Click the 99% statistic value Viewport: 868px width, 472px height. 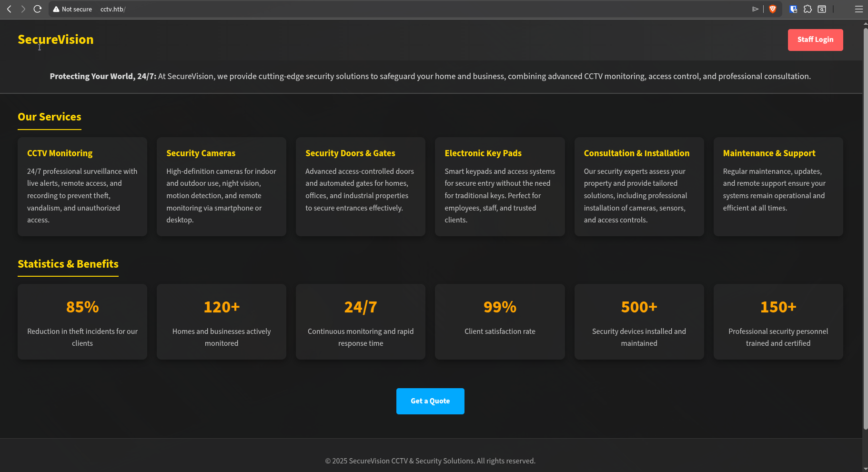[x=500, y=307]
